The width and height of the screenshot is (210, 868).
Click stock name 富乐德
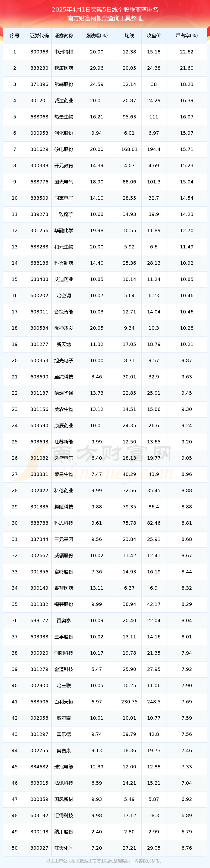pos(64,735)
